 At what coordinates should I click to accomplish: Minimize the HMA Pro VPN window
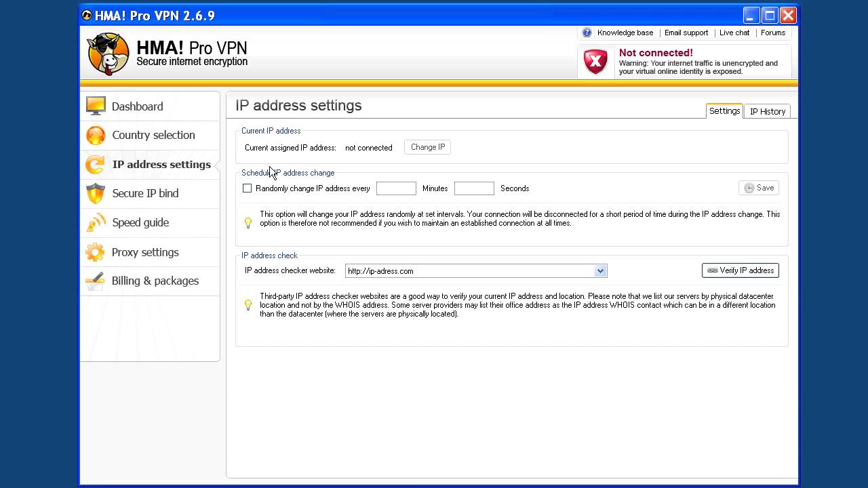(x=751, y=16)
